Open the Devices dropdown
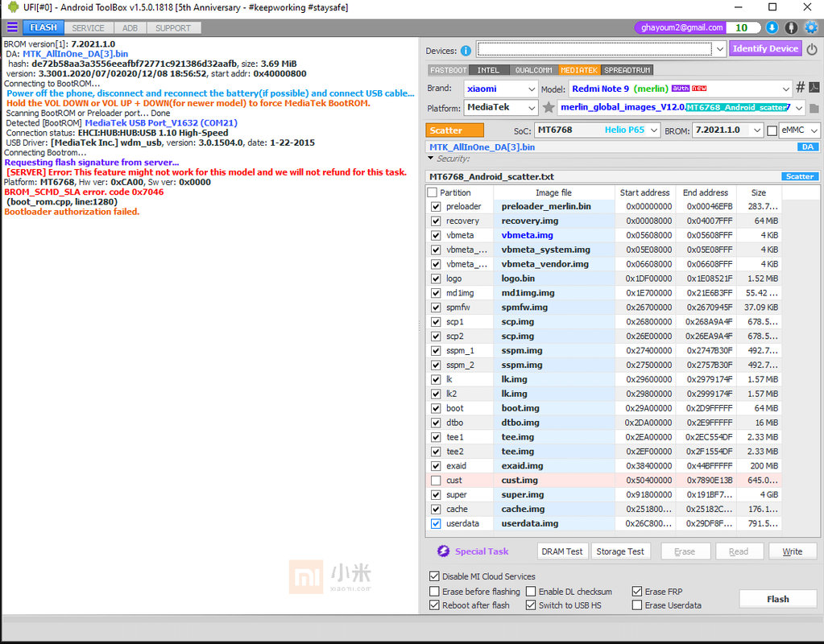Image resolution: width=824 pixels, height=644 pixels. point(719,49)
